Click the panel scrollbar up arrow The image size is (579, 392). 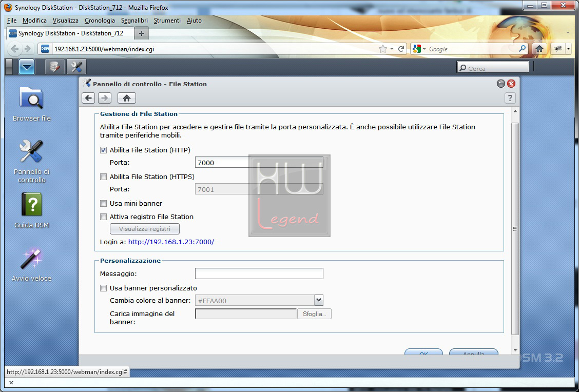click(515, 111)
